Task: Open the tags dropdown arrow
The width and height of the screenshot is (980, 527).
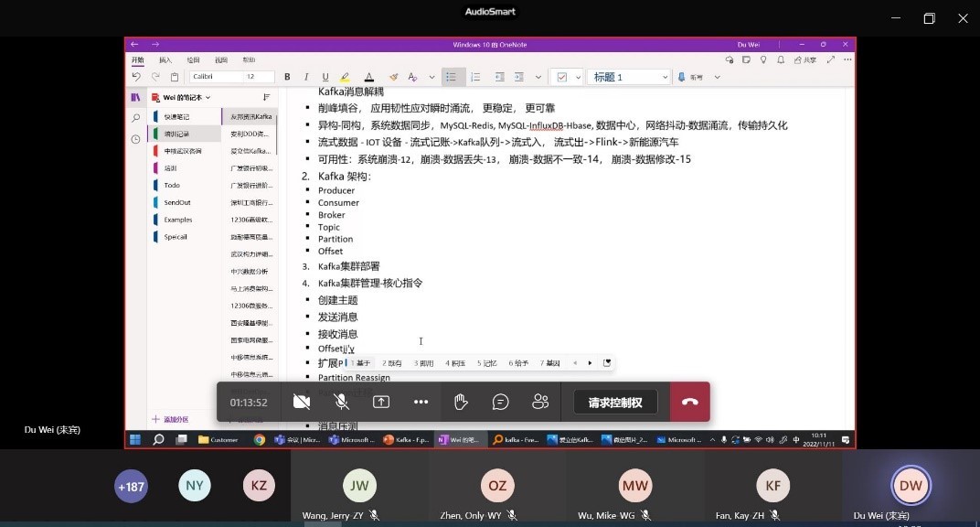Action: pos(578,78)
